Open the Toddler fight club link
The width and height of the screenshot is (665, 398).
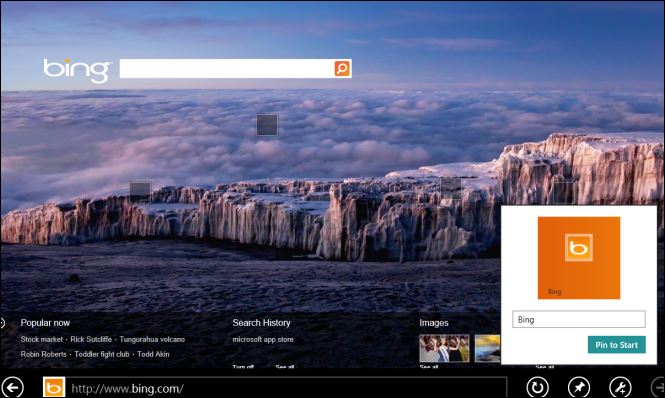[102, 354]
